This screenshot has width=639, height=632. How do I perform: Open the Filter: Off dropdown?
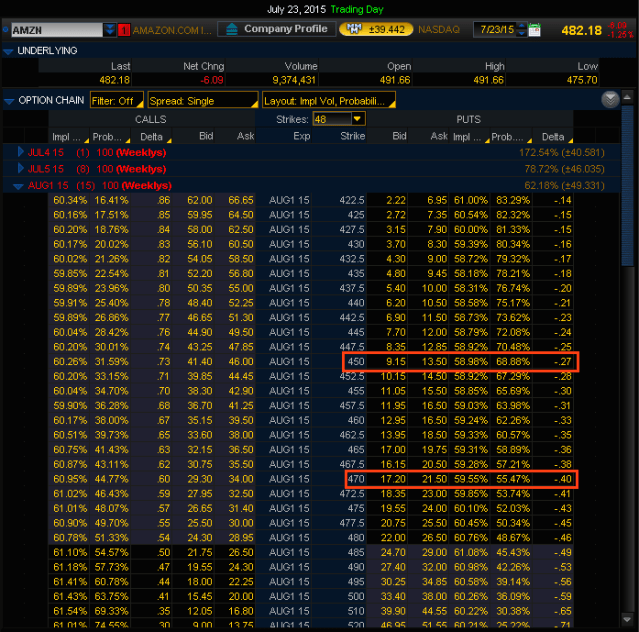click(x=117, y=101)
